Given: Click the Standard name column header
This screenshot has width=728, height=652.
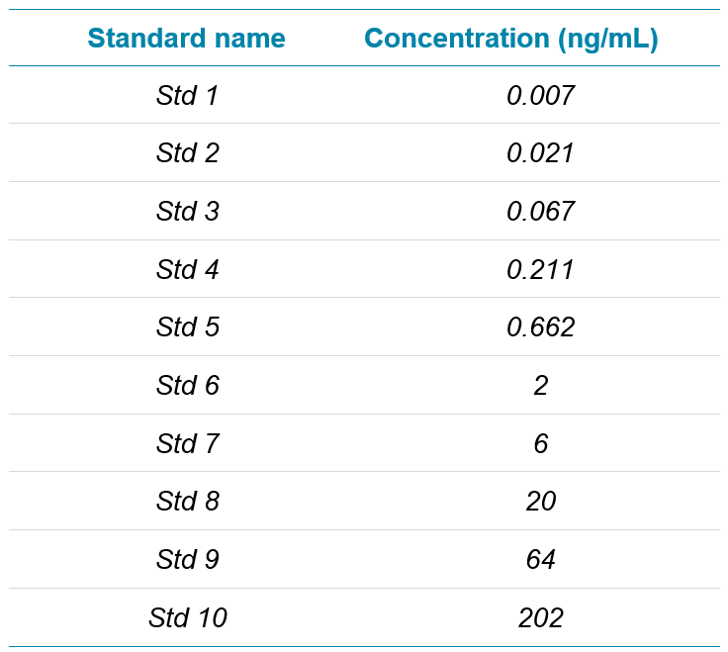Looking at the screenshot, I should click(186, 38).
